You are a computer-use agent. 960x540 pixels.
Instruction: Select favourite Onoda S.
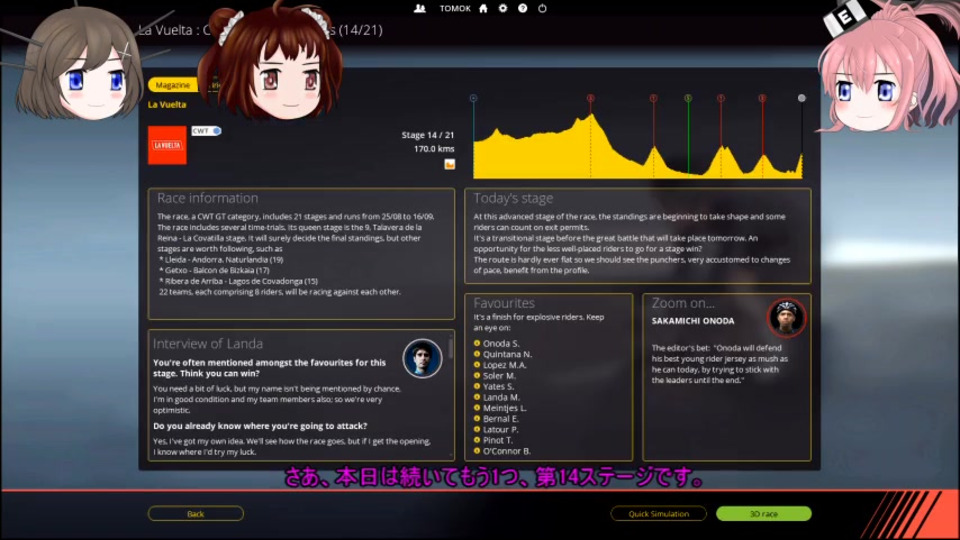coord(501,343)
